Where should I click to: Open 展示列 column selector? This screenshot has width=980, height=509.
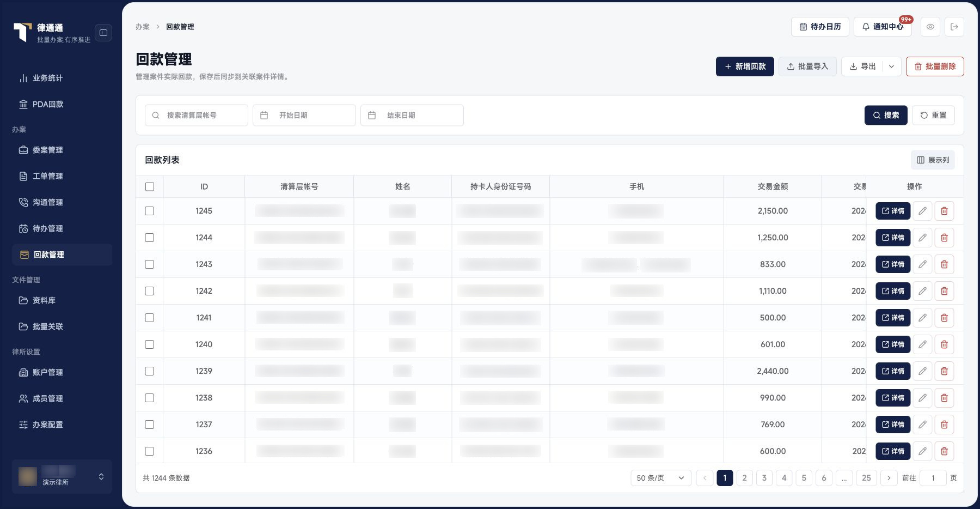point(933,160)
